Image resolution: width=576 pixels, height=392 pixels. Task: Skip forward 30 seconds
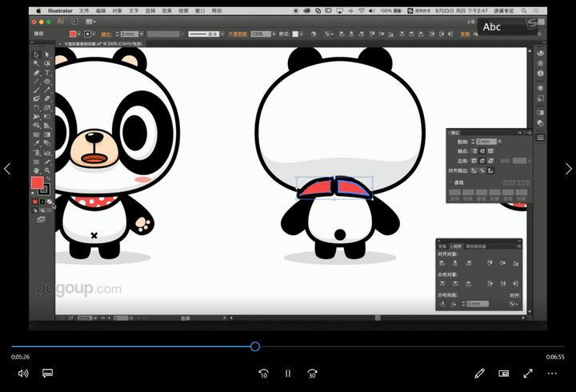[x=312, y=374]
